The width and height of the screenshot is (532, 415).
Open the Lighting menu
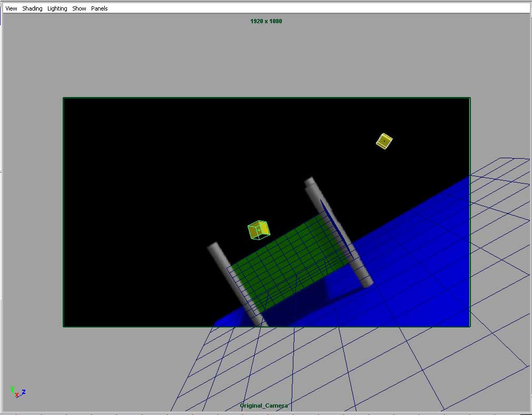coord(57,8)
